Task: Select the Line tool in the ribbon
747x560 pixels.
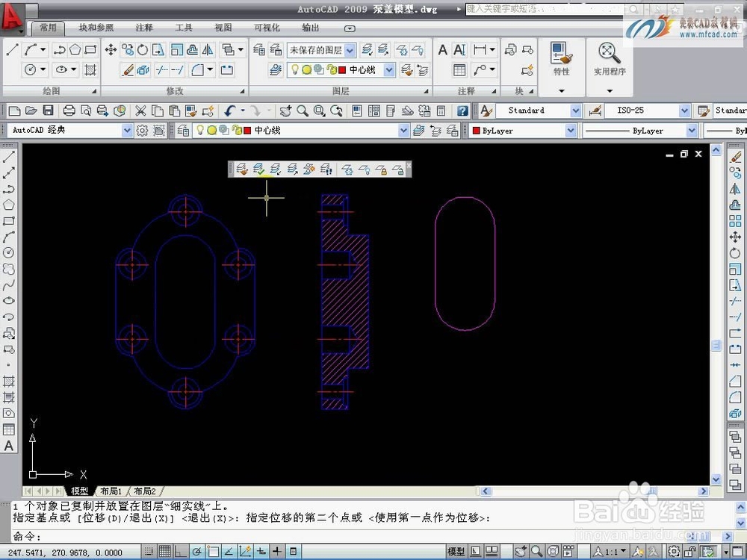Action: pos(13,49)
